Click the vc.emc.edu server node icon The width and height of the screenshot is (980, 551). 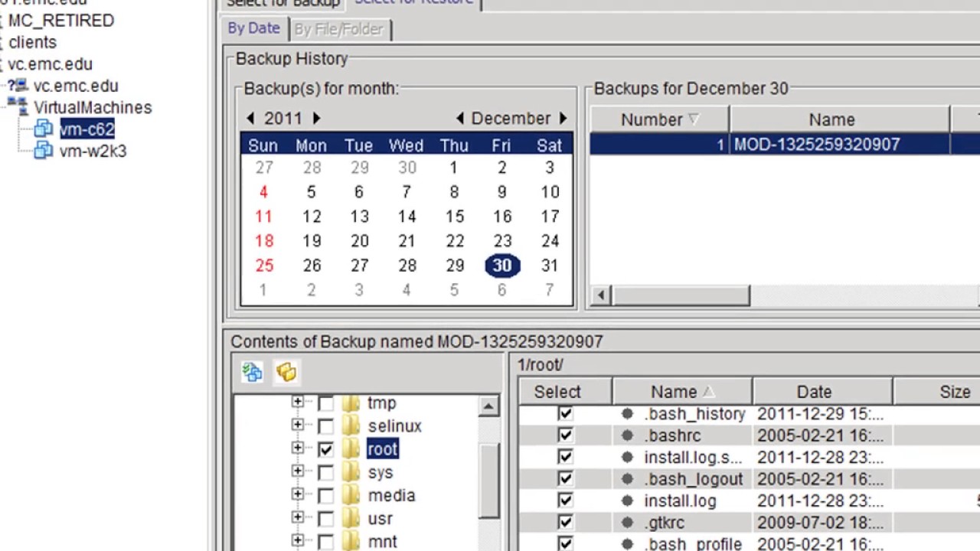[x=18, y=86]
